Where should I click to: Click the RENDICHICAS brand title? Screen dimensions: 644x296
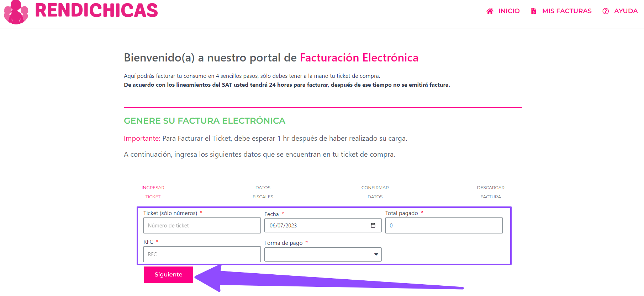(96, 10)
